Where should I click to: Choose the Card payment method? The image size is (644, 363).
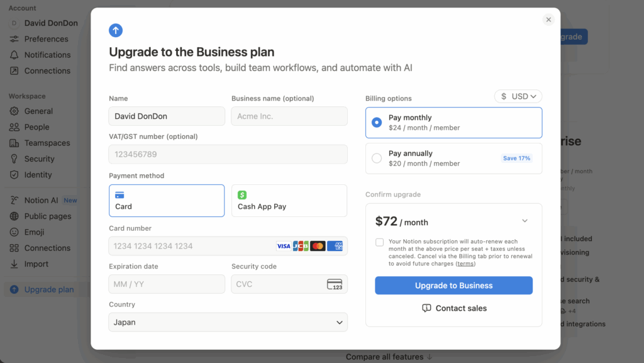coord(167,201)
